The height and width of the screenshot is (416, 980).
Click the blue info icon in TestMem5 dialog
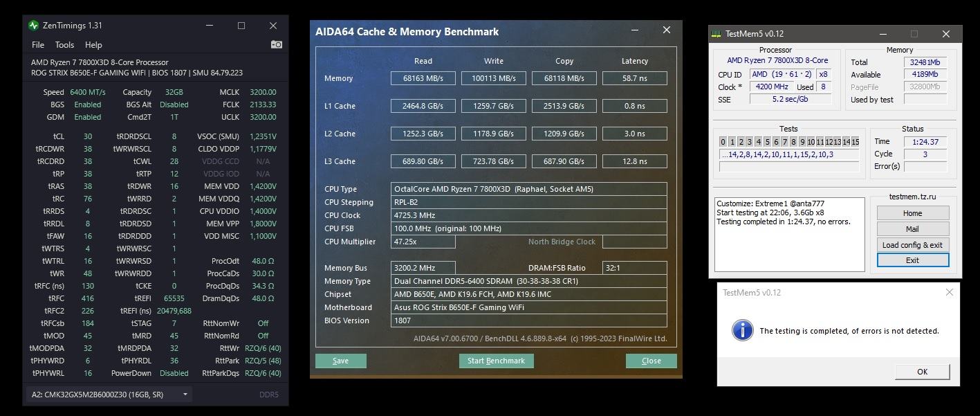tap(742, 330)
